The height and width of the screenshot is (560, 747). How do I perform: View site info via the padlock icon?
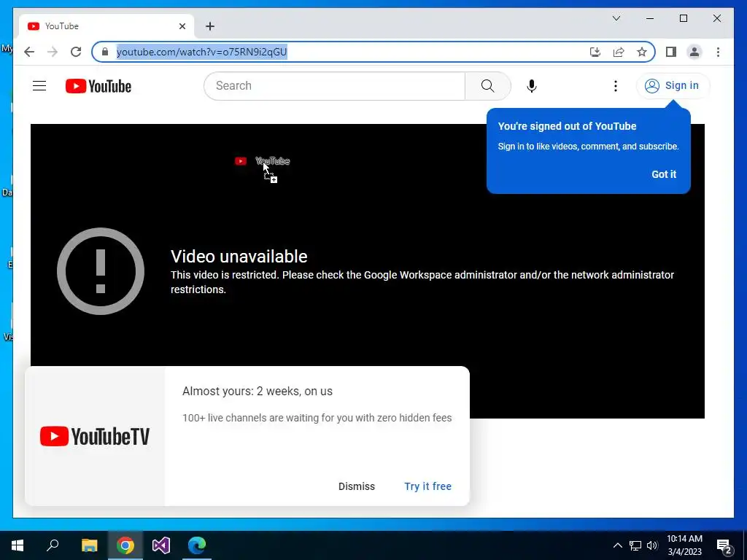pos(105,52)
